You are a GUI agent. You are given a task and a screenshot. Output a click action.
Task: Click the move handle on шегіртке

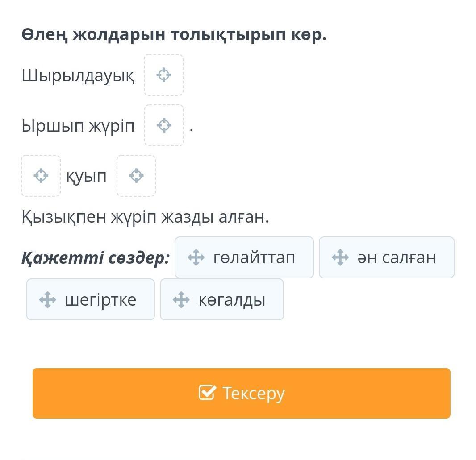48,299
